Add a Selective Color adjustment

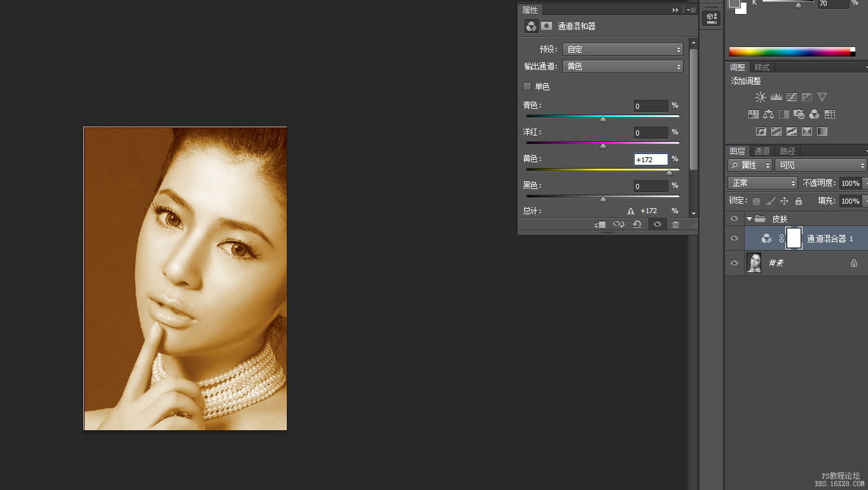807,132
